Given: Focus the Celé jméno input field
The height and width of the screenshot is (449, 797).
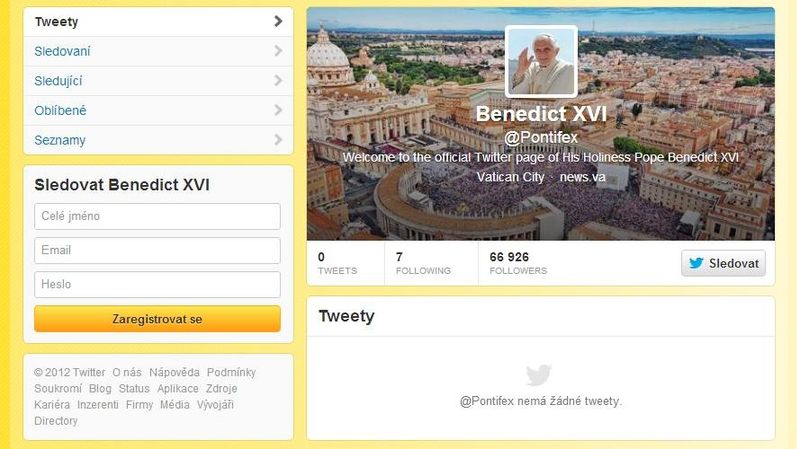Looking at the screenshot, I should pyautogui.click(x=158, y=216).
